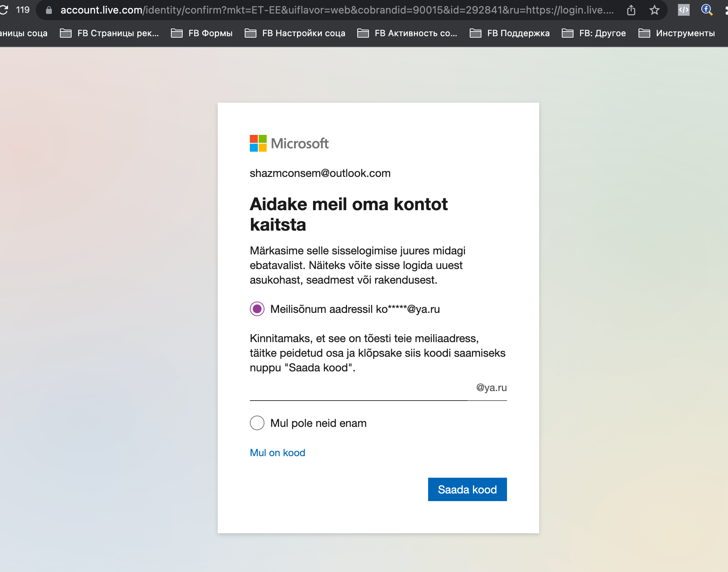The width and height of the screenshot is (728, 572).
Task: Open the Facebook search extension icon
Action: tap(707, 10)
